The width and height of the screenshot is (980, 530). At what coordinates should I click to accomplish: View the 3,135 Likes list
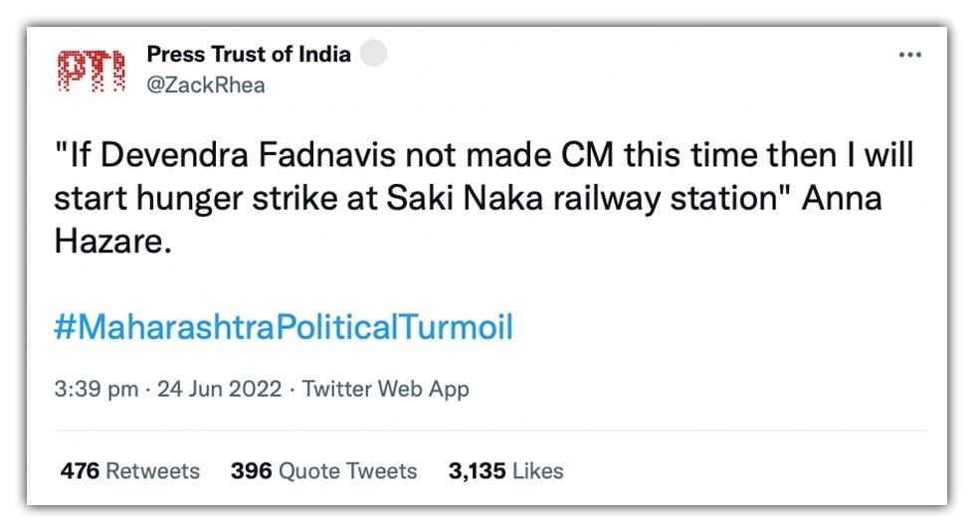pos(505,470)
